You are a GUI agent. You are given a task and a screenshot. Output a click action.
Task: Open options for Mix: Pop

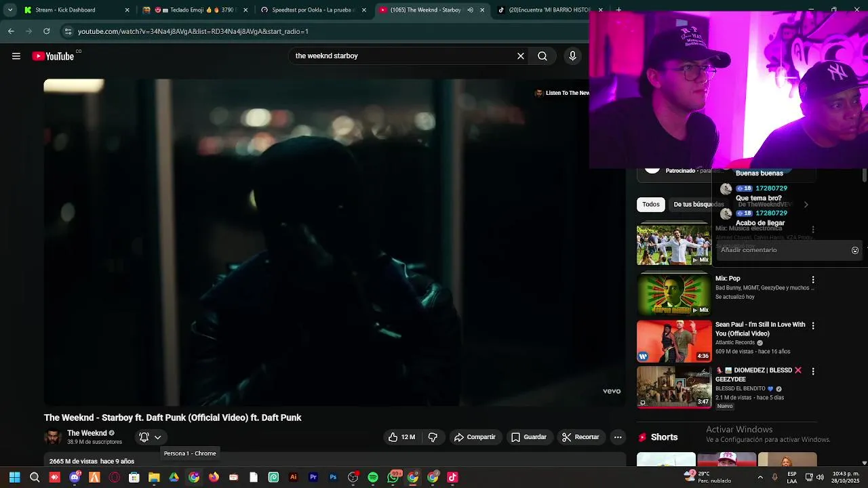(813, 279)
